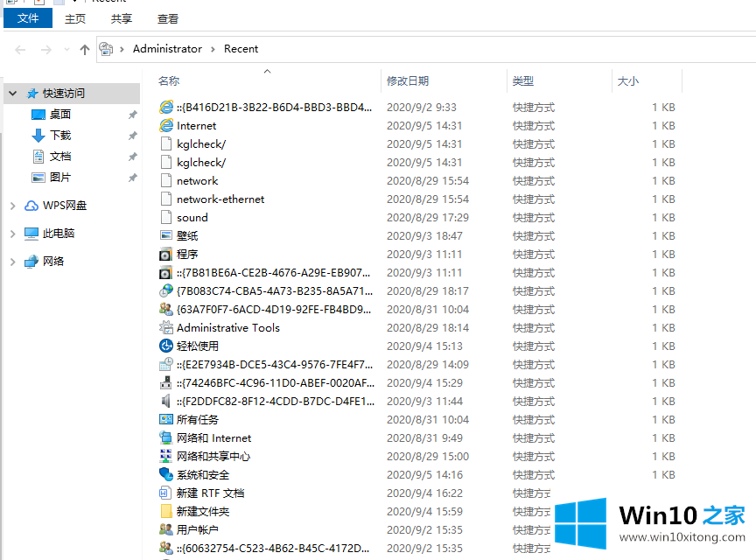The width and height of the screenshot is (756, 560).
Task: Click the Administrator breadcrumb
Action: [x=167, y=49]
